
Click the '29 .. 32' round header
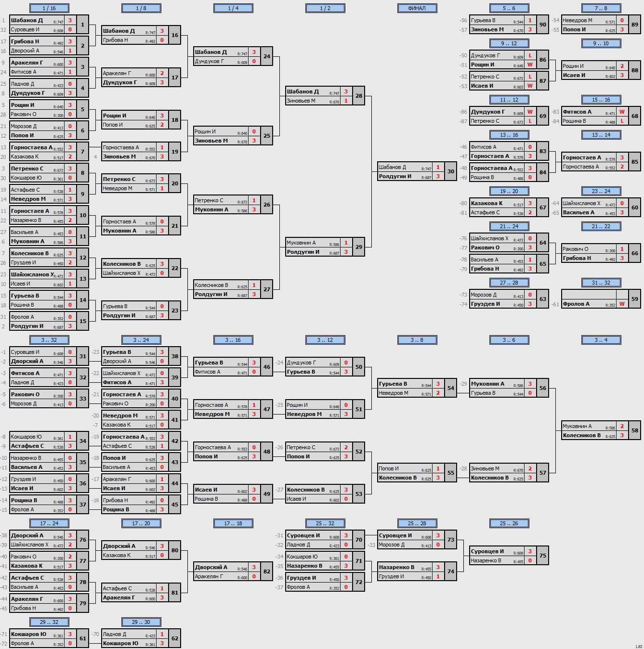pos(49,622)
